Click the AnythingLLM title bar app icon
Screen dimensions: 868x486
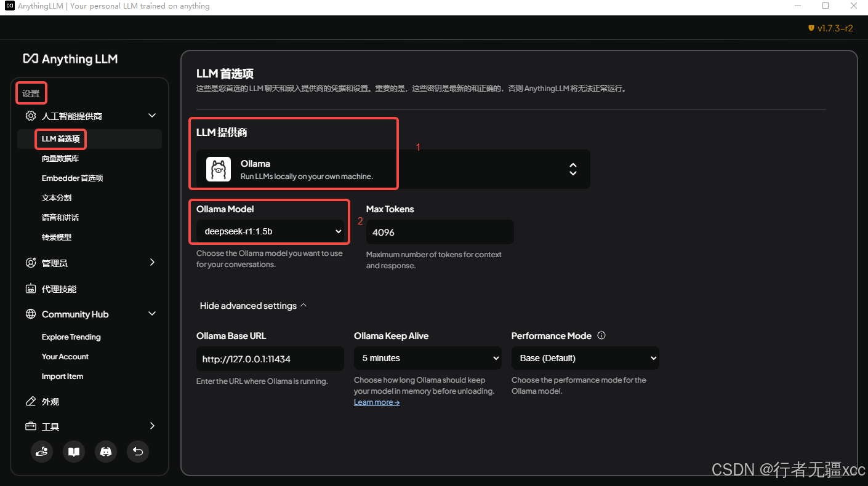(10, 6)
